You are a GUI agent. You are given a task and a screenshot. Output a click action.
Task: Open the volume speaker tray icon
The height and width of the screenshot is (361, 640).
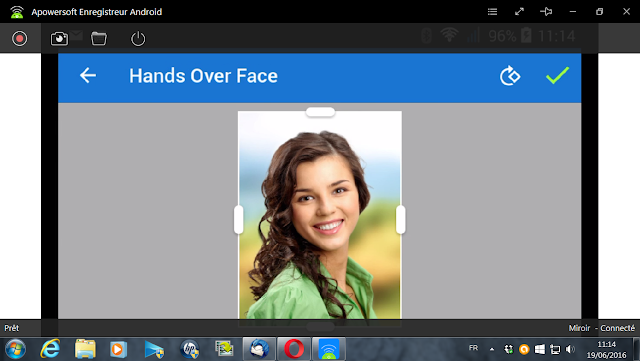570,349
